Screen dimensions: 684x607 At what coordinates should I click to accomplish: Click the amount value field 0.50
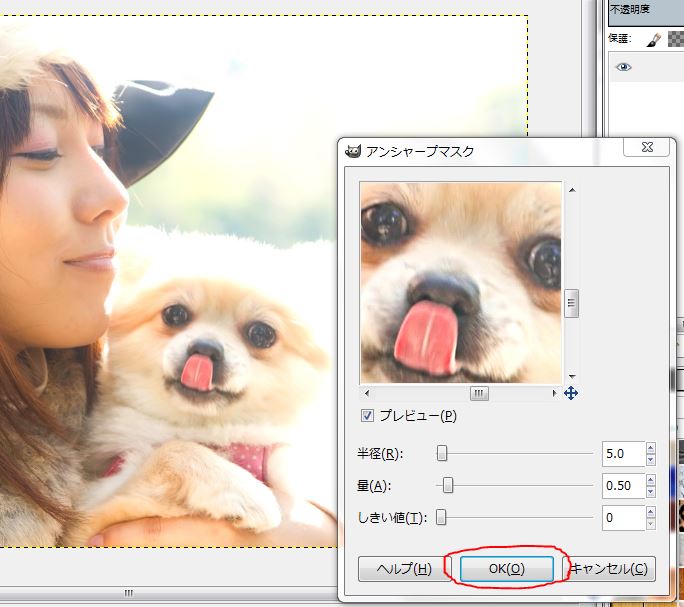point(623,486)
